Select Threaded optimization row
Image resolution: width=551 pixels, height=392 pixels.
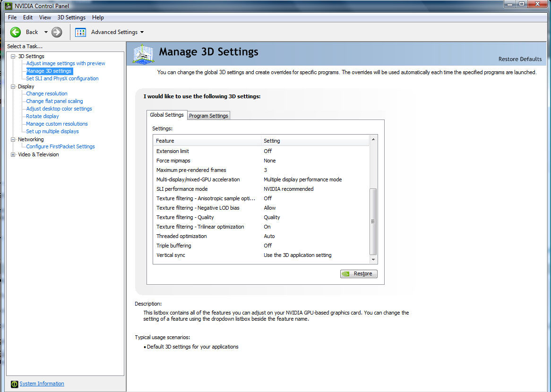point(261,237)
